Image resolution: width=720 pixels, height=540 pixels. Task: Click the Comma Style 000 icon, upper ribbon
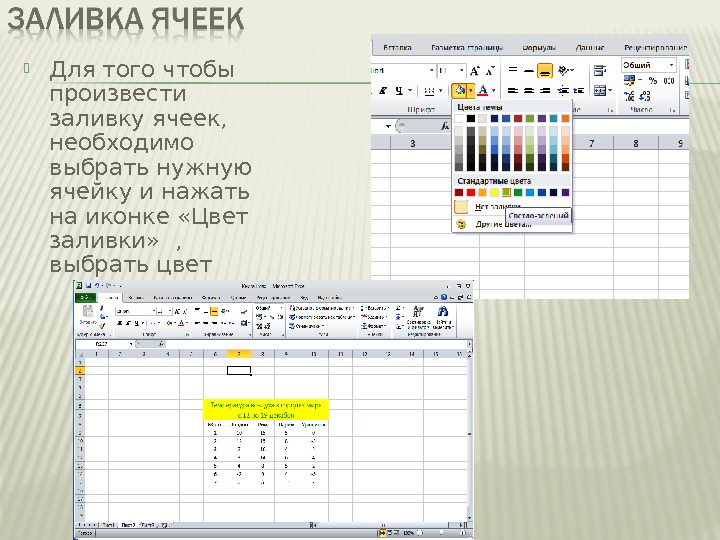click(669, 81)
